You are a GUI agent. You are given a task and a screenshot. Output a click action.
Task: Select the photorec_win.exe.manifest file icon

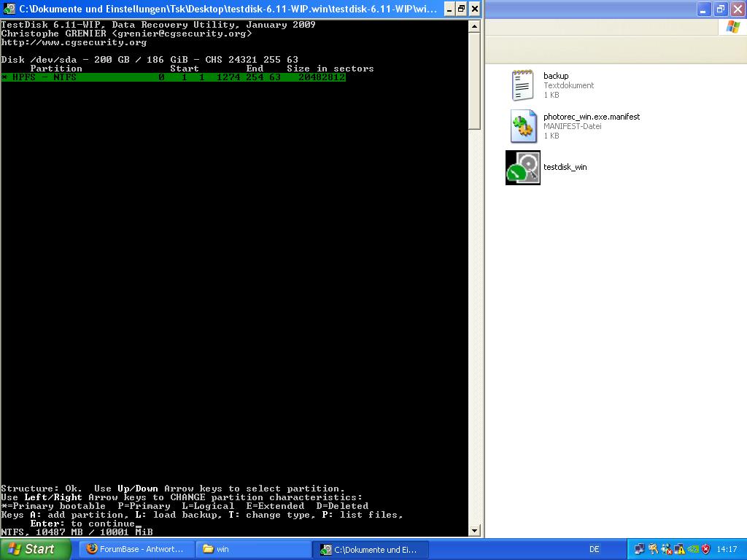pos(523,126)
